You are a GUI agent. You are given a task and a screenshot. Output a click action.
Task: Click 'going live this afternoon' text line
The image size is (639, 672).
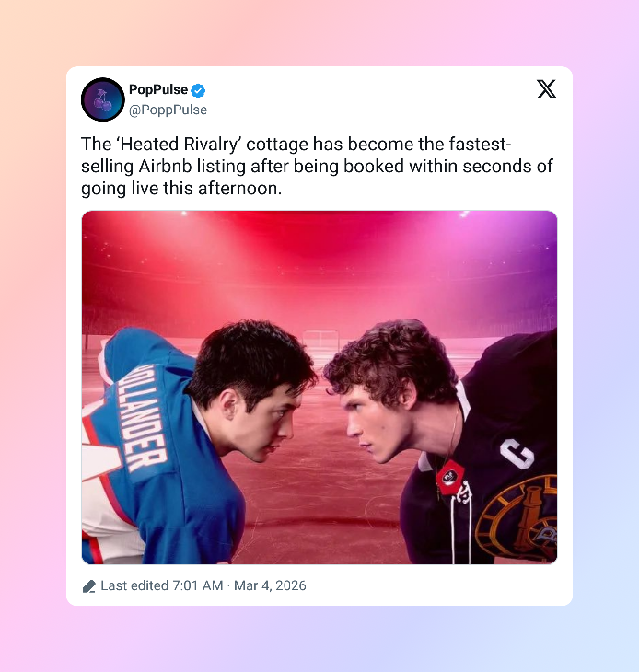click(x=181, y=189)
